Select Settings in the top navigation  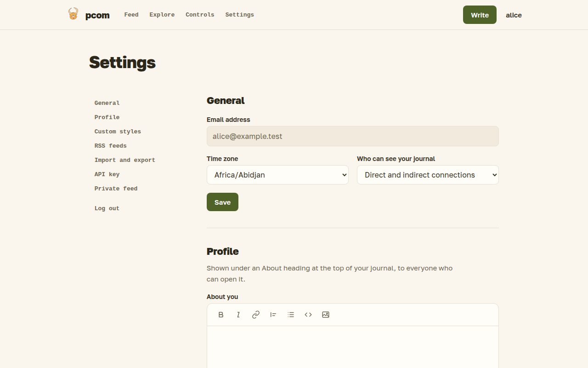coord(240,15)
